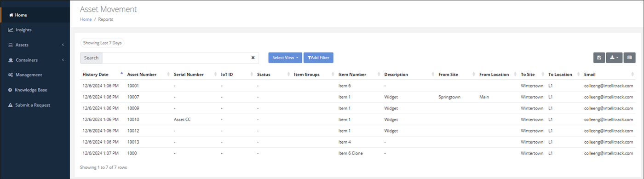Viewport: 644px width, 179px height.
Task: Click the column chooser grid icon
Action: coord(630,58)
